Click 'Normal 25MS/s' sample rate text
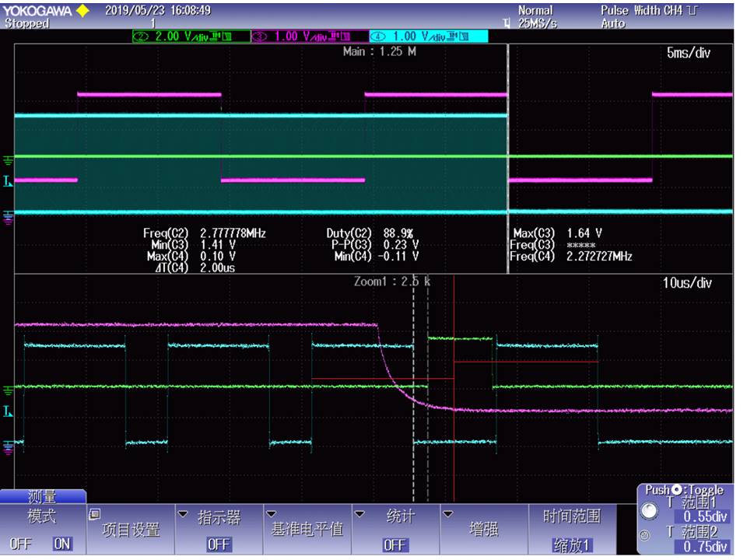Screen dimensions: 747x560 click(538, 17)
